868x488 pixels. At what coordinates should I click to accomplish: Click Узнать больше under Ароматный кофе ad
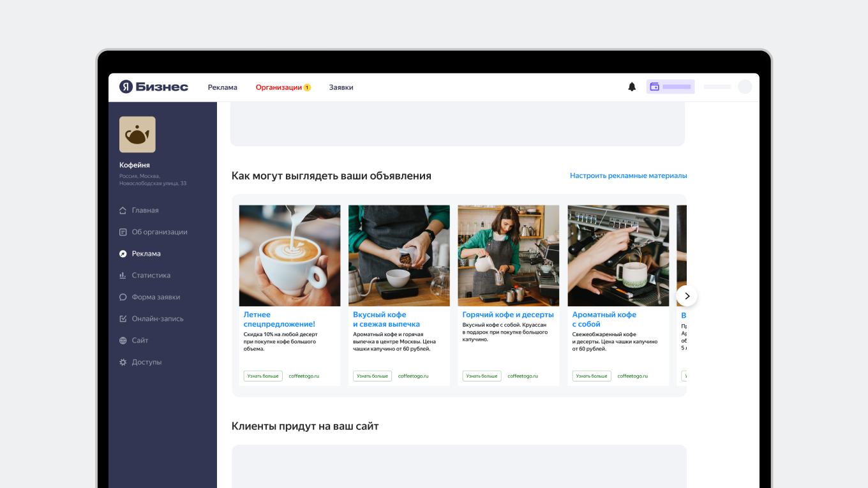(x=592, y=376)
